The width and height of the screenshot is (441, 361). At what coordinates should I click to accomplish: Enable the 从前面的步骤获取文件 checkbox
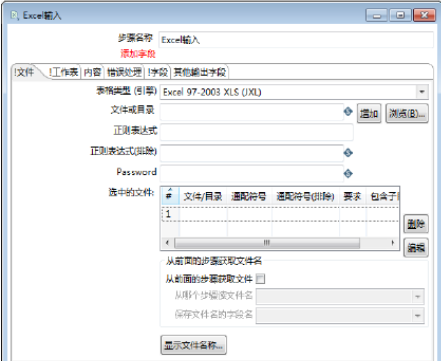click(x=261, y=279)
